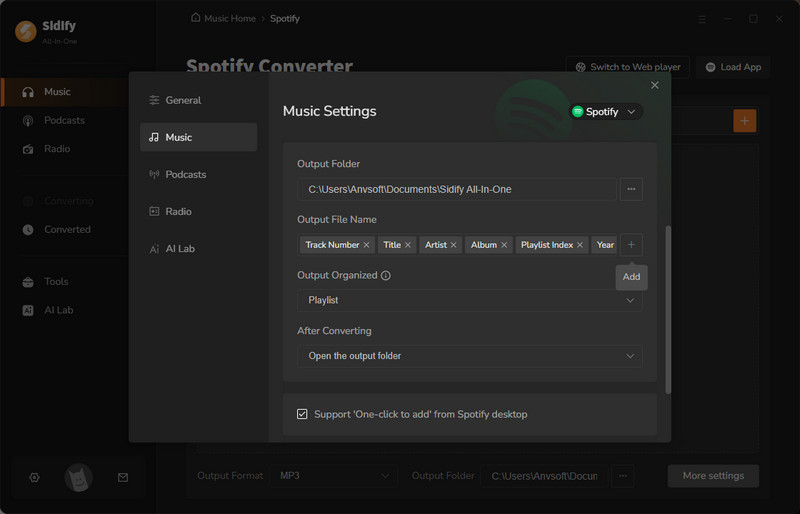The height and width of the screenshot is (514, 800).
Task: Click the Add tooltip label
Action: click(x=631, y=277)
